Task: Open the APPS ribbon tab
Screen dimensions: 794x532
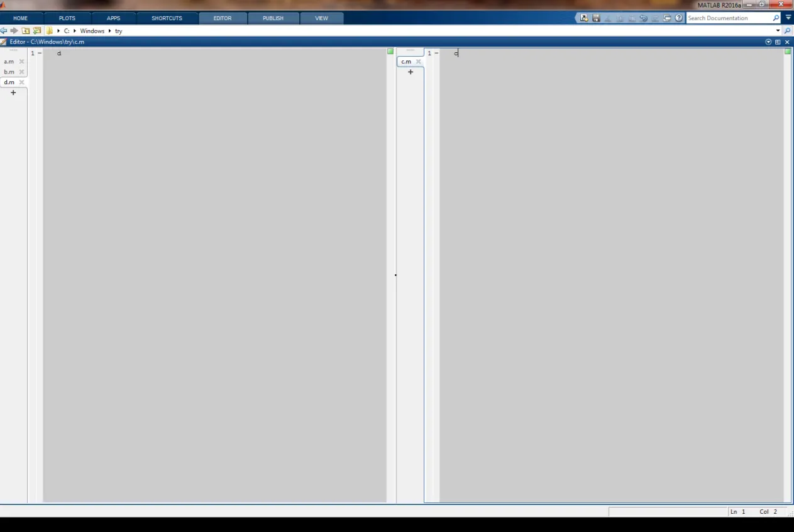Action: coord(113,18)
